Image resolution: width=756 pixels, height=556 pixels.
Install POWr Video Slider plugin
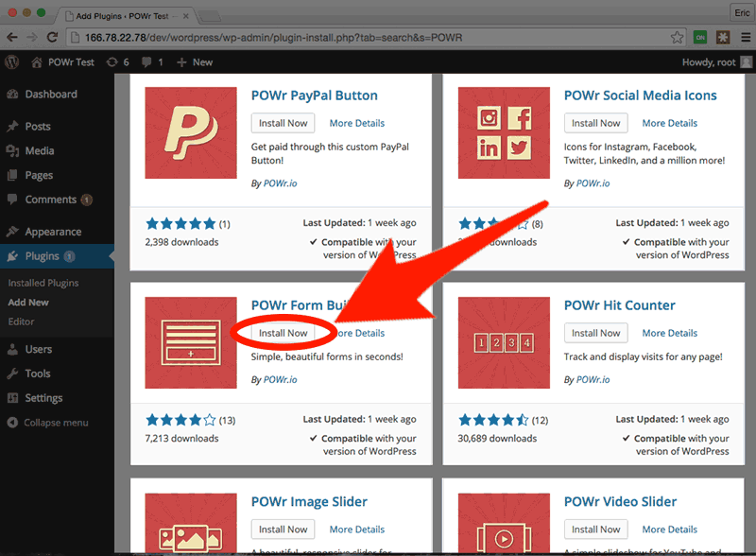pyautogui.click(x=596, y=530)
